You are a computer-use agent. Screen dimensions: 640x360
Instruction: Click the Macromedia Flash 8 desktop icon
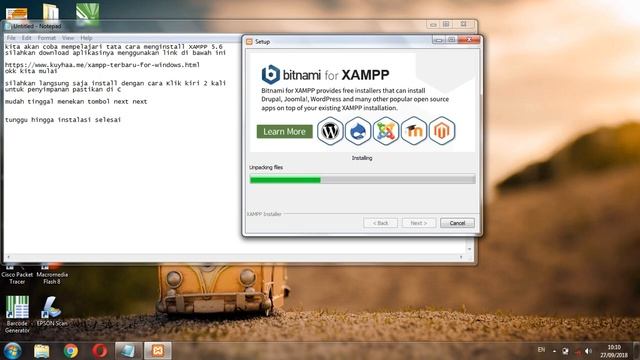[x=52, y=275]
